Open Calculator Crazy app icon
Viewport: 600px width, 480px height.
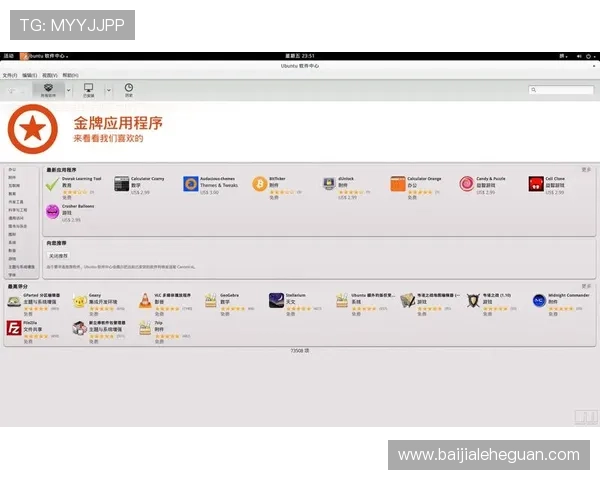pos(122,184)
